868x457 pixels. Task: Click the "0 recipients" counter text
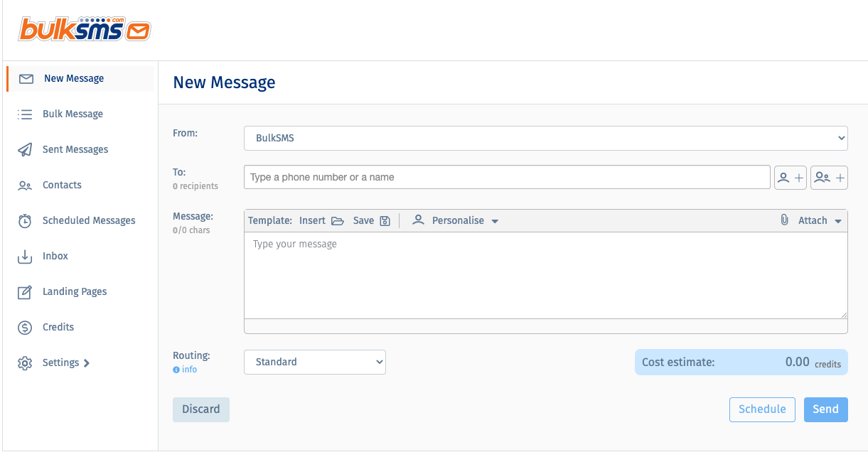coord(195,187)
